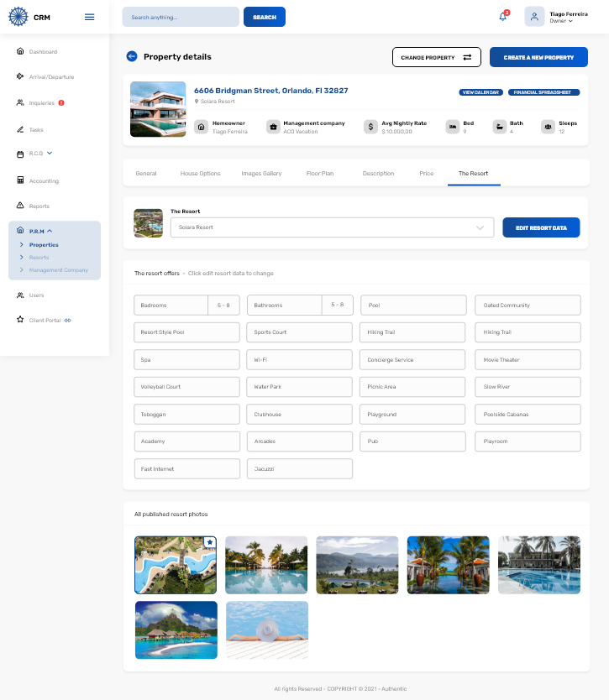Screen dimensions: 609x700
Task: Click the location pin beside Solara Resort
Action: (197, 102)
